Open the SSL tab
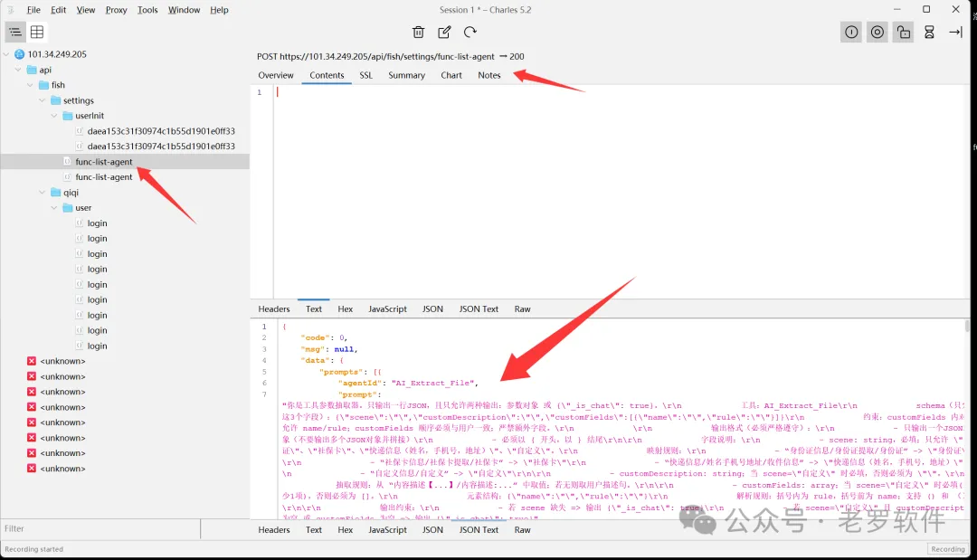Viewport: 977px width, 560px height. pos(365,75)
